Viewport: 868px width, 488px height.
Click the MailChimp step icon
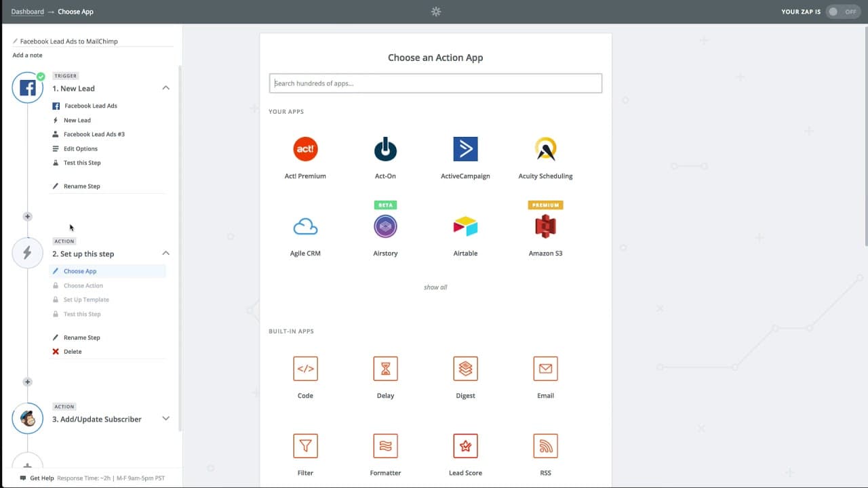pyautogui.click(x=27, y=418)
